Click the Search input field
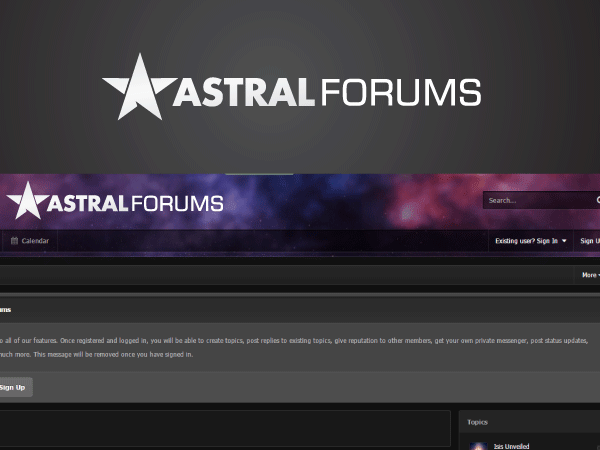Image resolution: width=600 pixels, height=450 pixels. pyautogui.click(x=540, y=200)
